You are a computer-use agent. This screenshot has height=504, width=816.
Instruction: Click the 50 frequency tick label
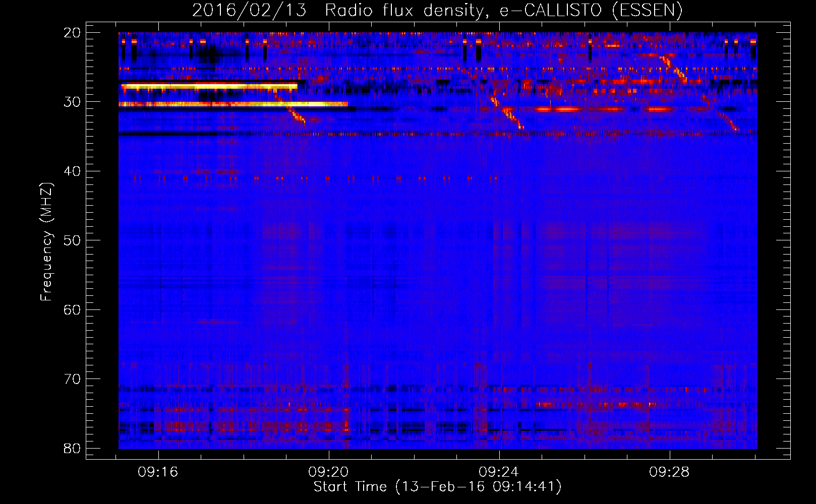(72, 240)
